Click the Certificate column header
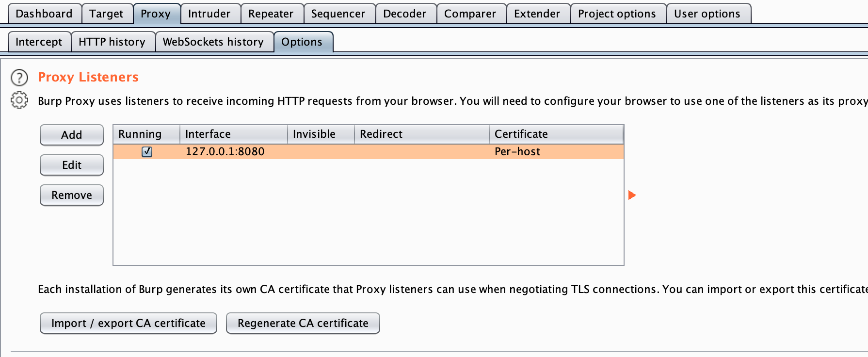Image resolution: width=868 pixels, height=357 pixels. (556, 134)
